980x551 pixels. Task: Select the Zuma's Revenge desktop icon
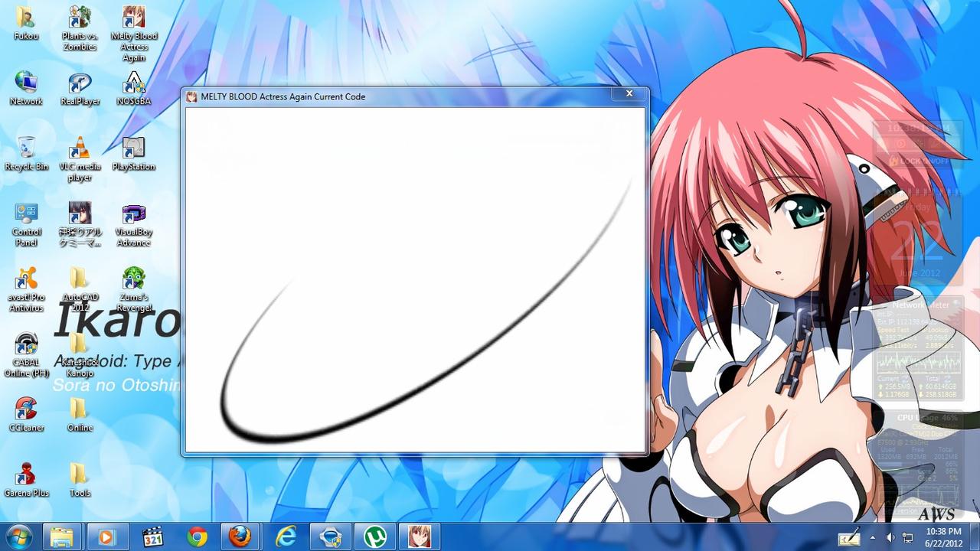(134, 279)
